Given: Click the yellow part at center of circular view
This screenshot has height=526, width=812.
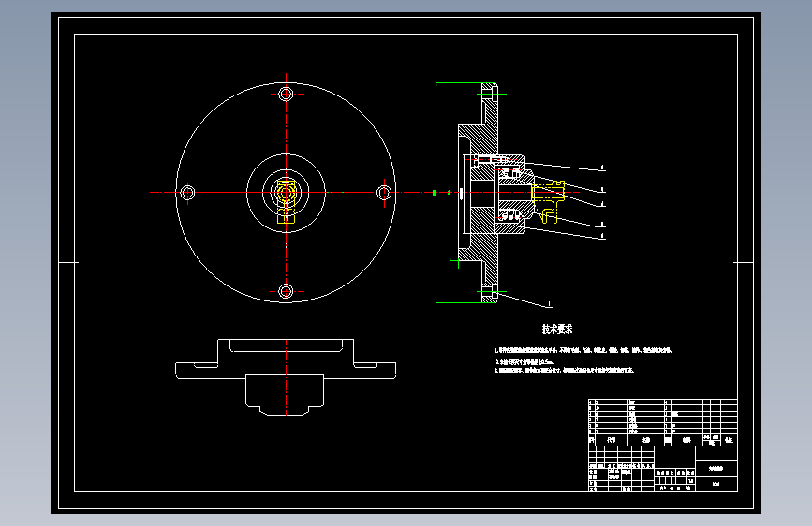Looking at the screenshot, I should click(x=286, y=201).
